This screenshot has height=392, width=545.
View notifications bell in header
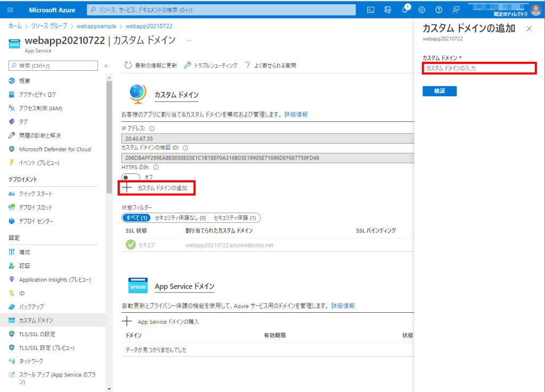pyautogui.click(x=405, y=10)
